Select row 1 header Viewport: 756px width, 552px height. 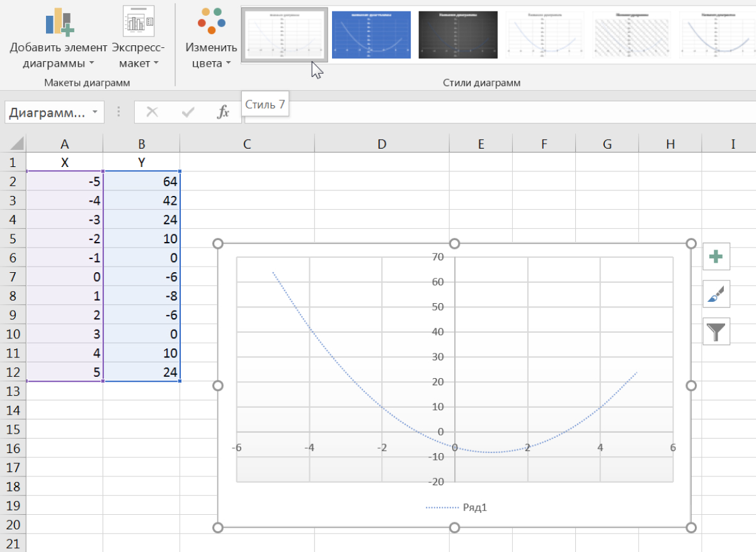[13, 163]
